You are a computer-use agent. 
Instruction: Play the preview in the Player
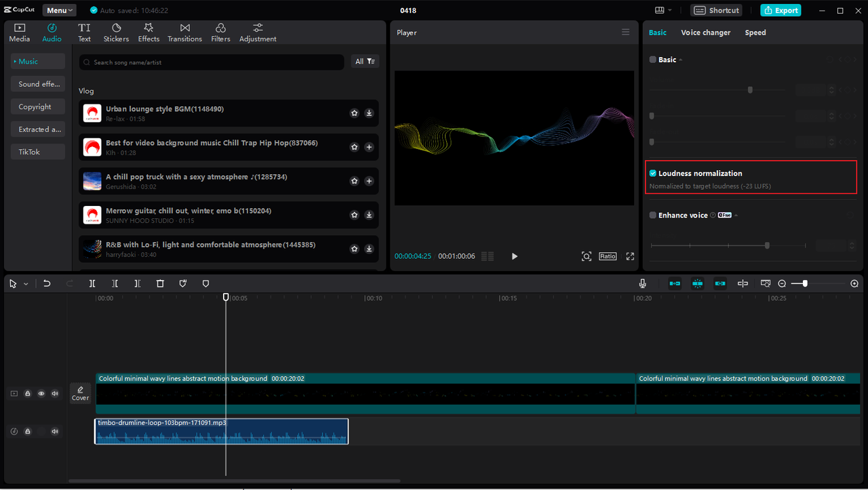tap(514, 256)
